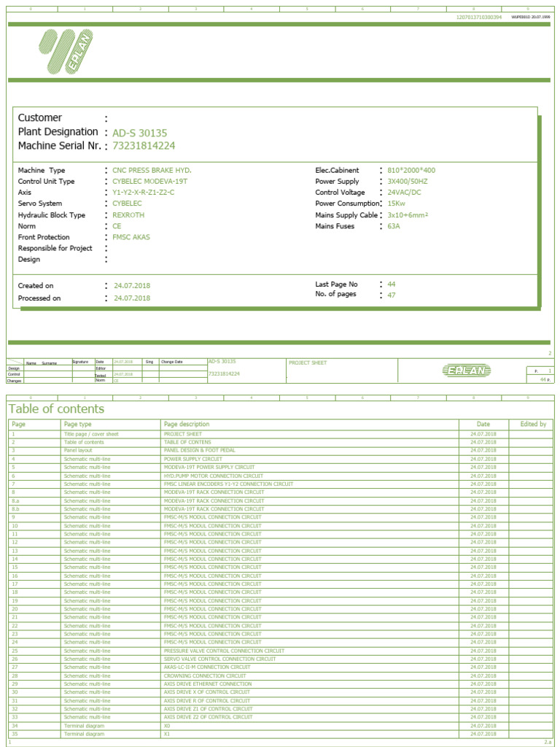Click the 'CNC PRESS BRAKE HYD.' machine type

point(152,170)
